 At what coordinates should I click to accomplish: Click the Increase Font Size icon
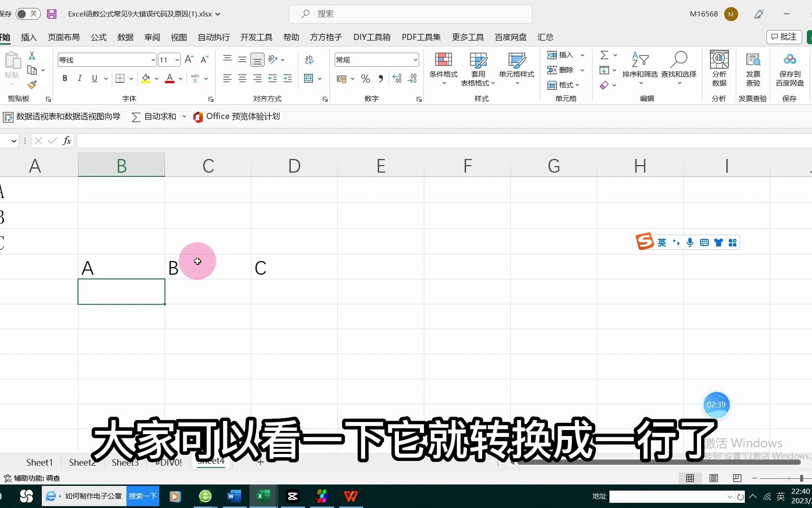pos(189,60)
